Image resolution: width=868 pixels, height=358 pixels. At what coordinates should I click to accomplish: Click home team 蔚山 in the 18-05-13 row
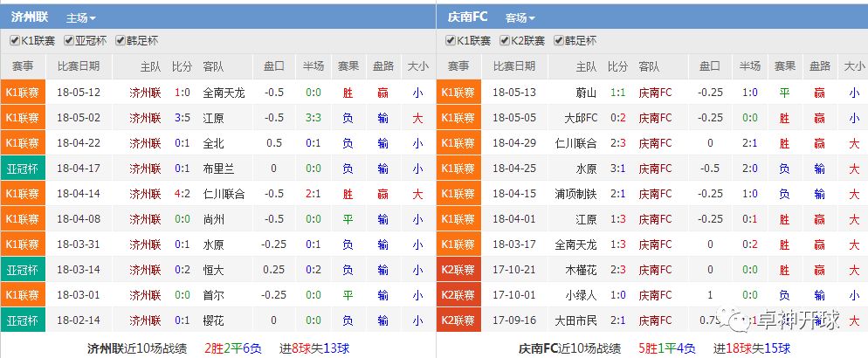(x=586, y=93)
